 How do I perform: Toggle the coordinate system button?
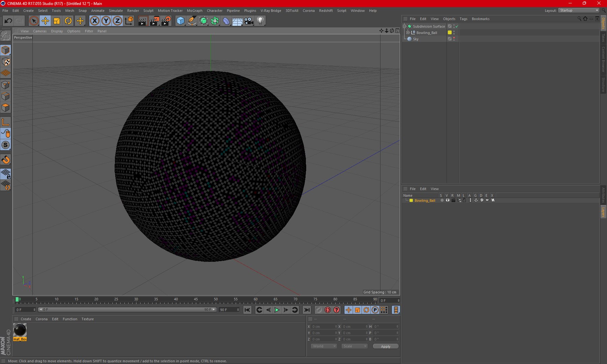129,21
